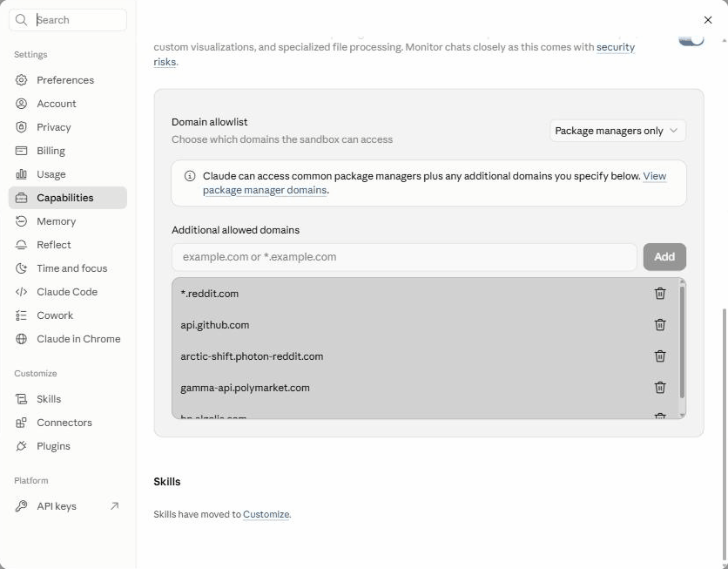Viewport: 728px width, 569px height.
Task: Click the additional allowed domains input field
Action: (x=404, y=257)
